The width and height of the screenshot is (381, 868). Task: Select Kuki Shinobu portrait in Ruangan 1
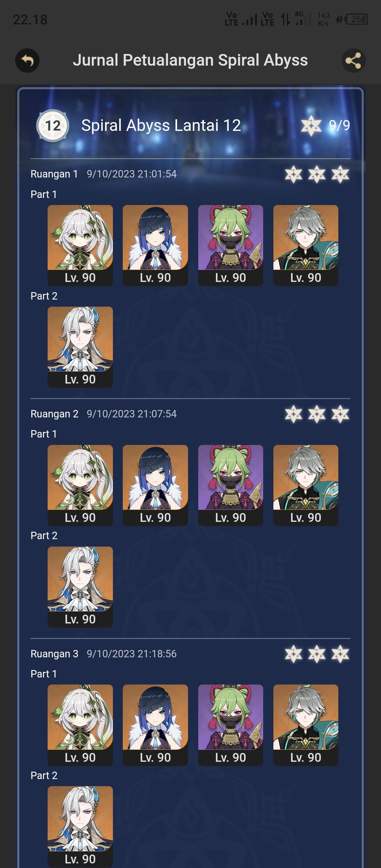[231, 245]
